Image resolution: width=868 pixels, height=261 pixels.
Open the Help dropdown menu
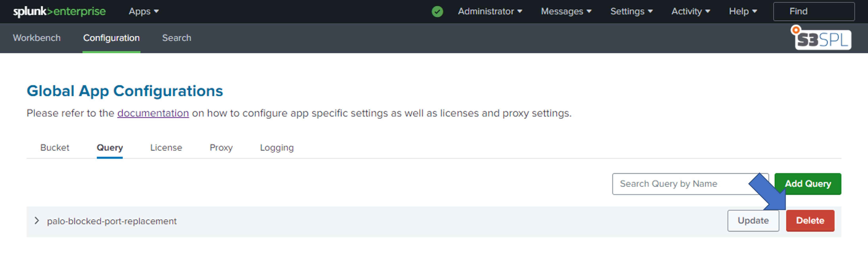coord(743,11)
